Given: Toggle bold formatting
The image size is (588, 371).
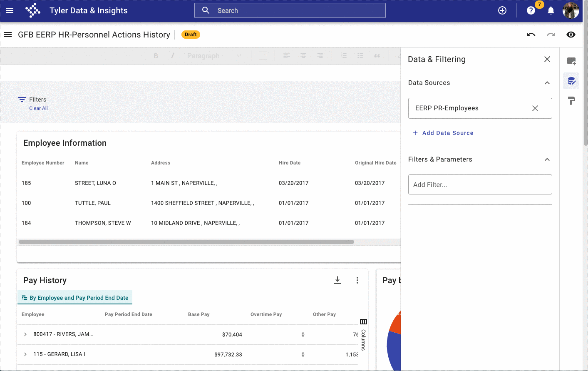Looking at the screenshot, I should click(156, 56).
